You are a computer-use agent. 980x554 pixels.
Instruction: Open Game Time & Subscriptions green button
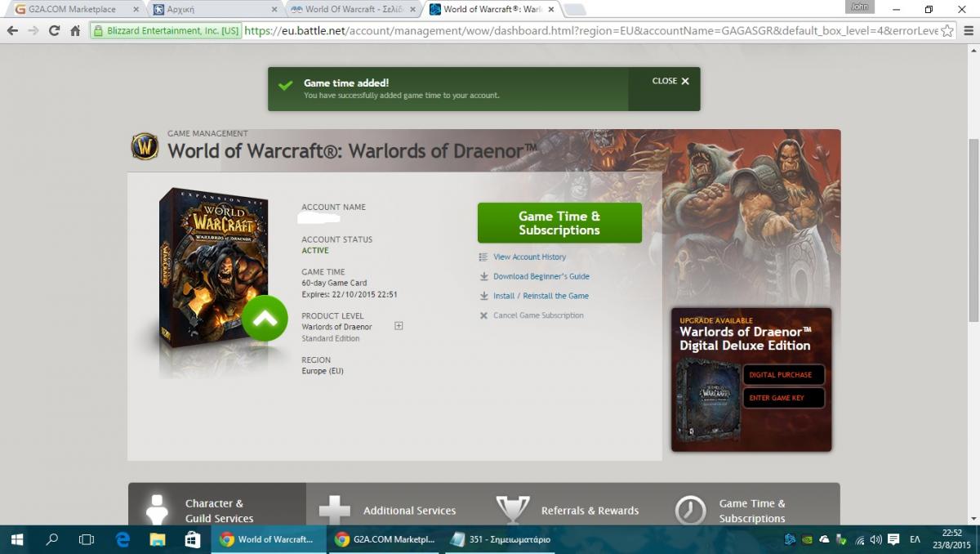tap(559, 223)
